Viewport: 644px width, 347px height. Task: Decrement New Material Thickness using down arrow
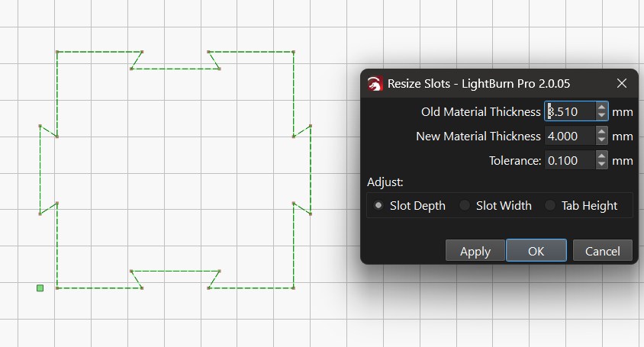coord(601,141)
